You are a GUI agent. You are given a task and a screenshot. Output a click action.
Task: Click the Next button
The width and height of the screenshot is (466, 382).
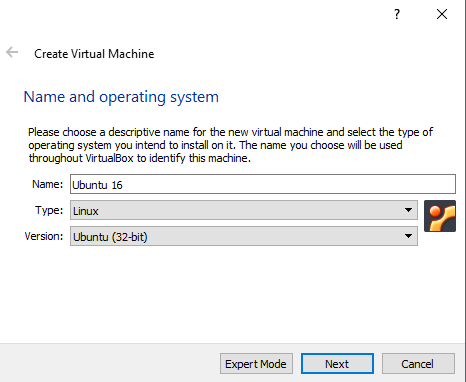click(337, 364)
